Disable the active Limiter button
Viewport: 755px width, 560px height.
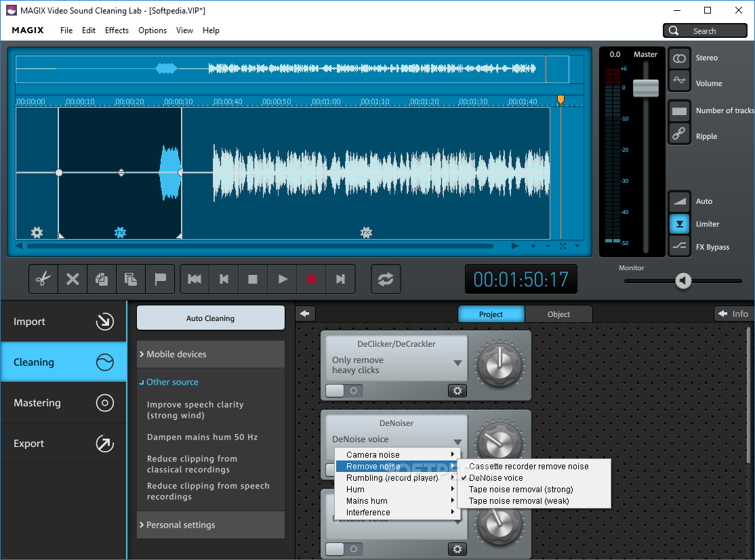tap(679, 224)
